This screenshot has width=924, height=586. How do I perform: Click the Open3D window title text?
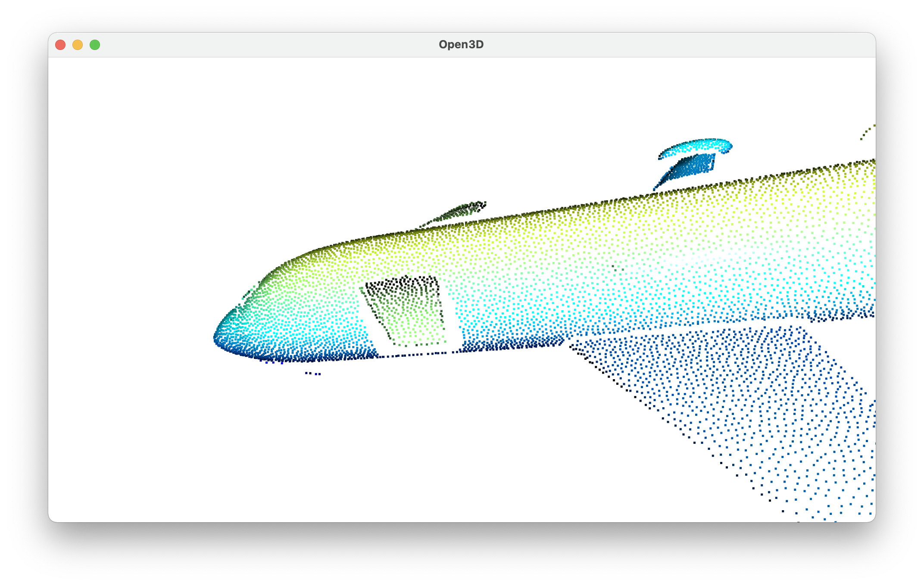tap(461, 45)
